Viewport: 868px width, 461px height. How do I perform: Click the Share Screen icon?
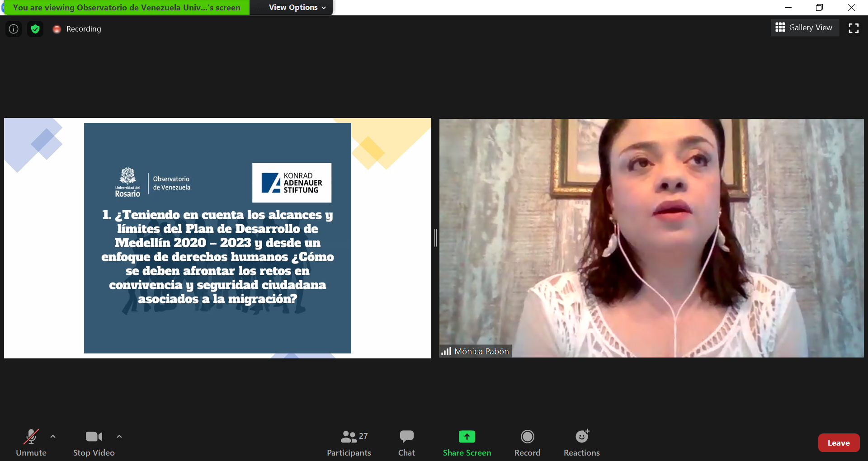(x=467, y=437)
